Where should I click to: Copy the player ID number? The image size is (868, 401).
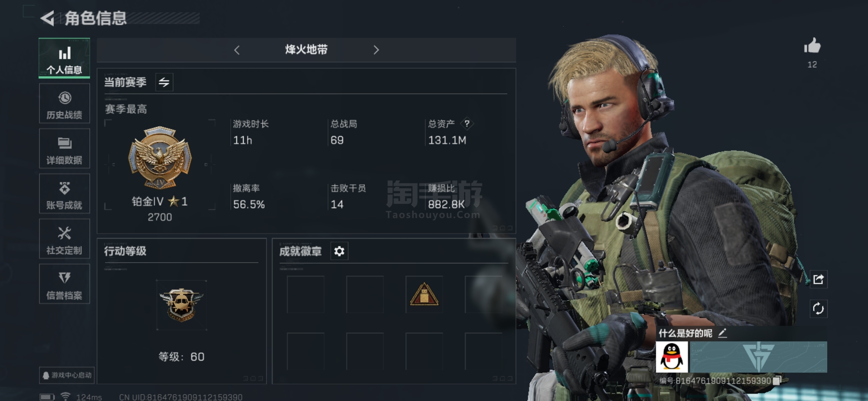tap(777, 381)
